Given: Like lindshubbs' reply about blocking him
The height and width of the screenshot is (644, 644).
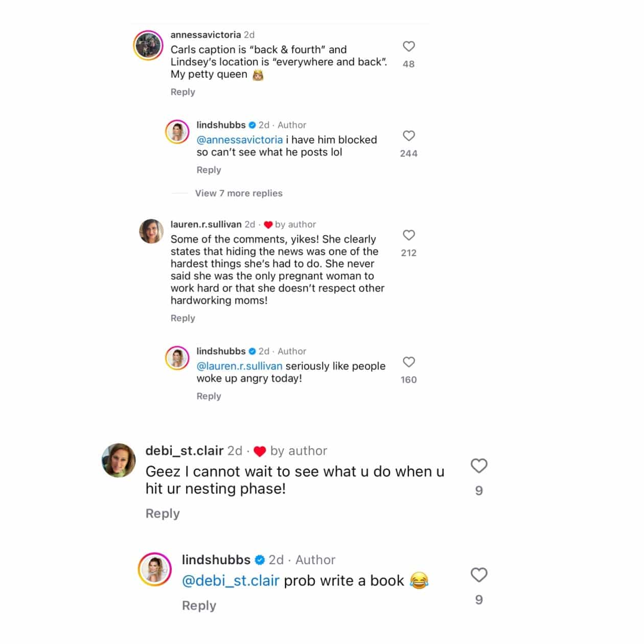Looking at the screenshot, I should click(x=408, y=136).
